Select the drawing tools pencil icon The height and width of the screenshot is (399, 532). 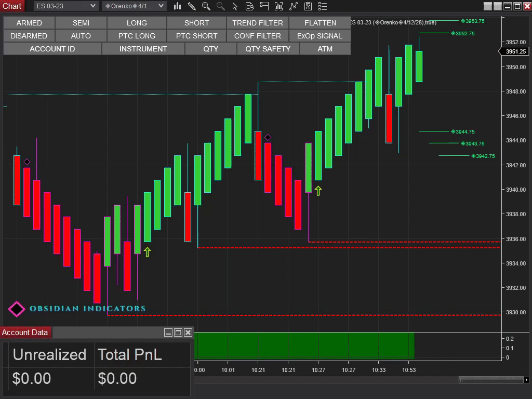(x=192, y=6)
